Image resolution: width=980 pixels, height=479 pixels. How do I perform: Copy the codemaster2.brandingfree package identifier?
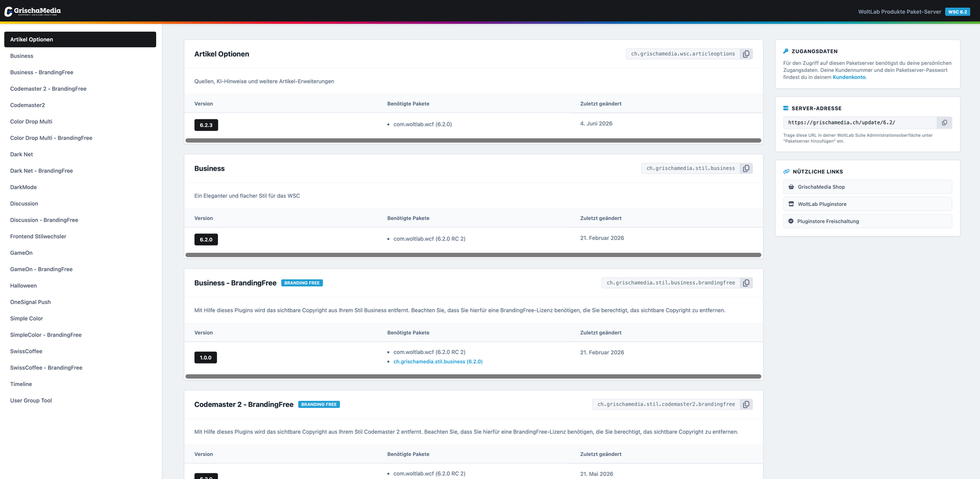(x=746, y=404)
